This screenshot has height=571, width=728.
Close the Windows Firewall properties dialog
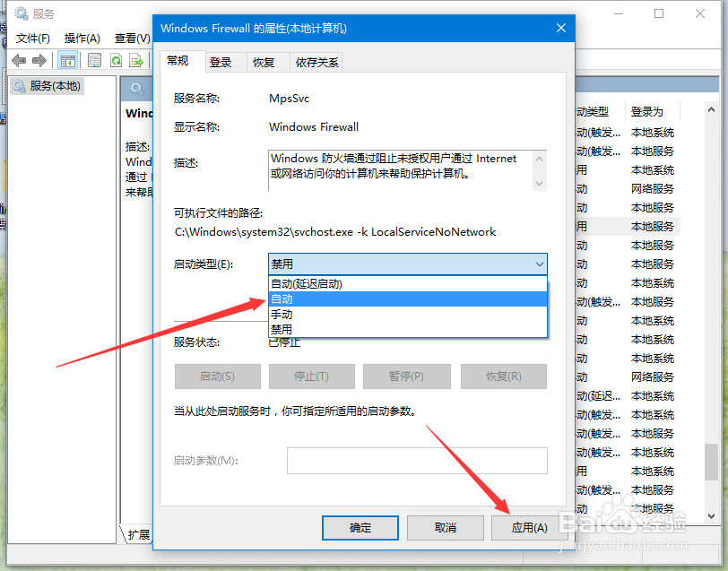(x=561, y=29)
